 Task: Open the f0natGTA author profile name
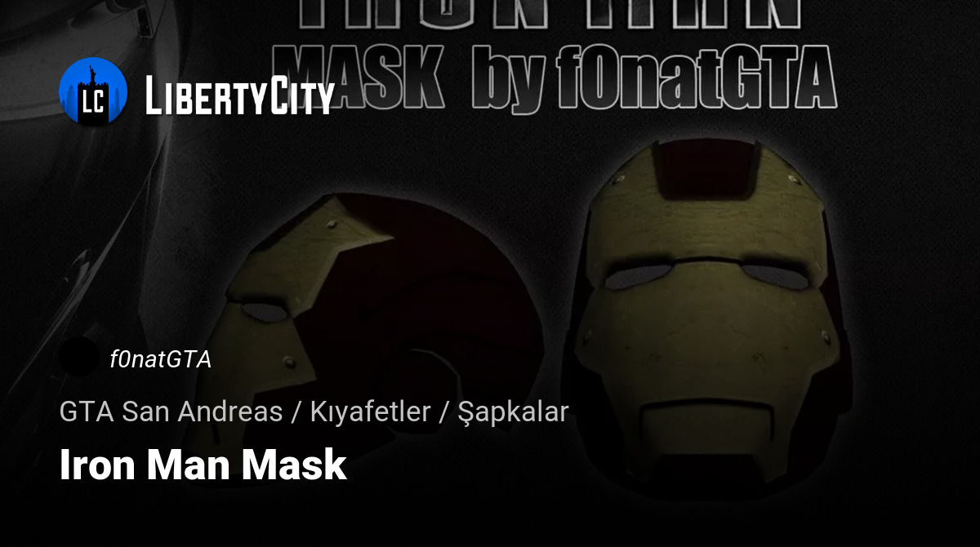161,358
